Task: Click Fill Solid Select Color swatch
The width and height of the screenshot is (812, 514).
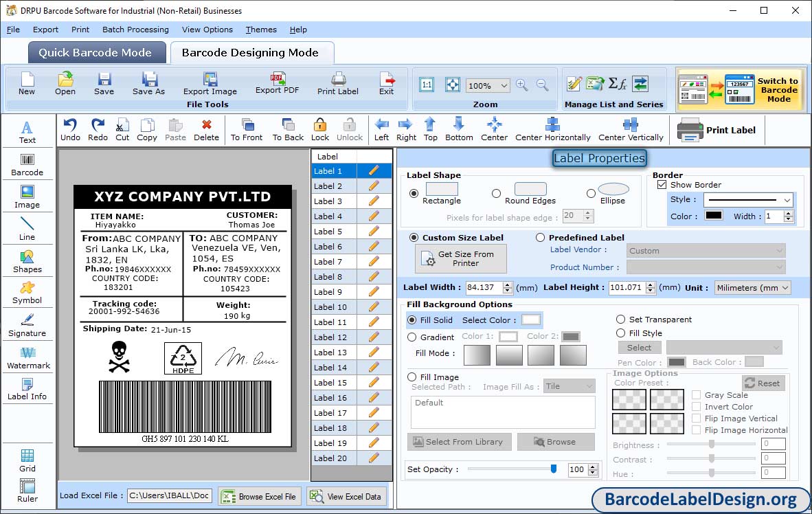Action: click(x=531, y=320)
